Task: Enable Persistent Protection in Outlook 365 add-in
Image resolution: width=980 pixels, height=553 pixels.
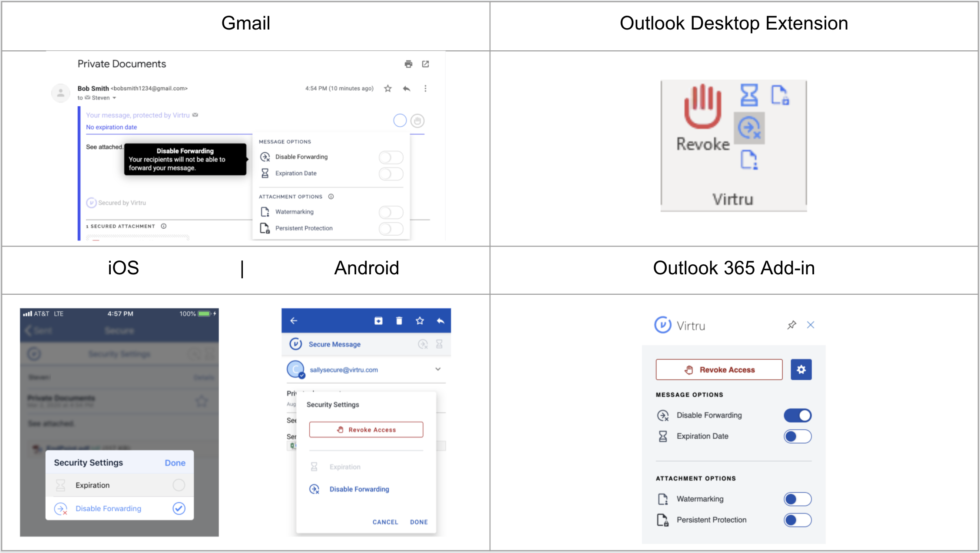Action: click(x=798, y=520)
